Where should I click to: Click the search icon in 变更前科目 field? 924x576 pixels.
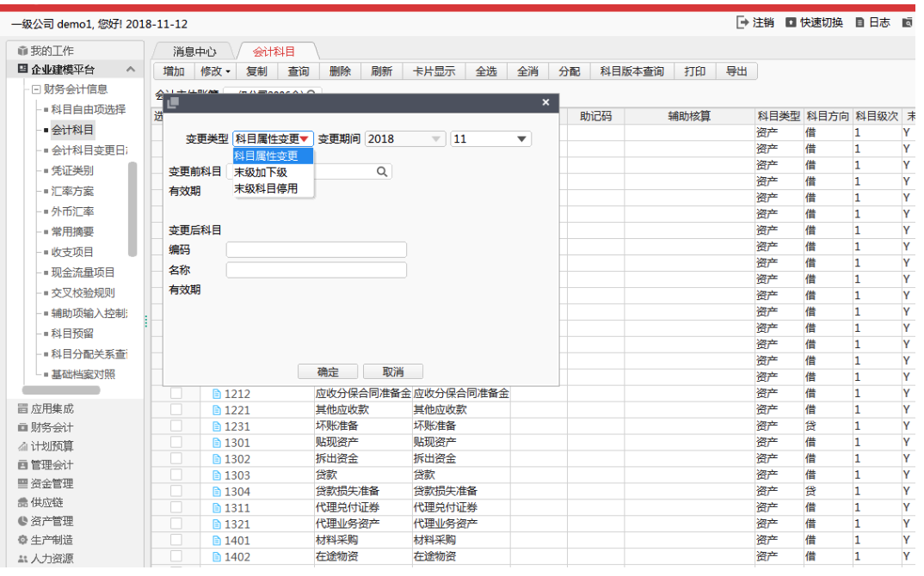382,171
